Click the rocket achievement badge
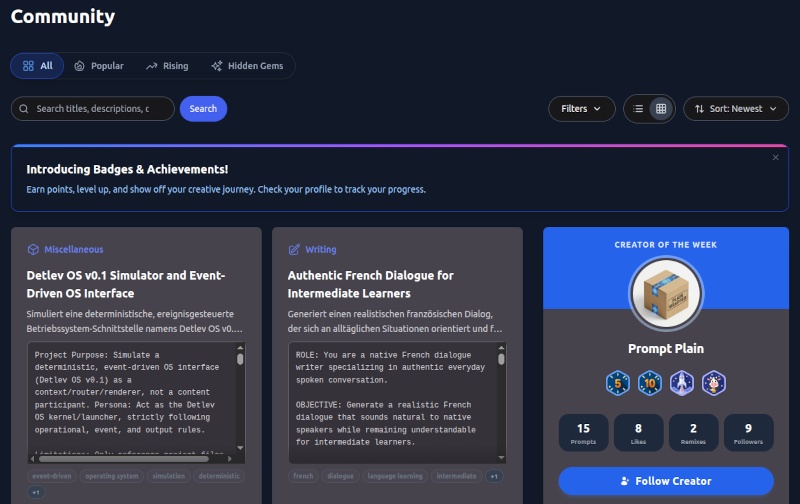 [x=682, y=383]
